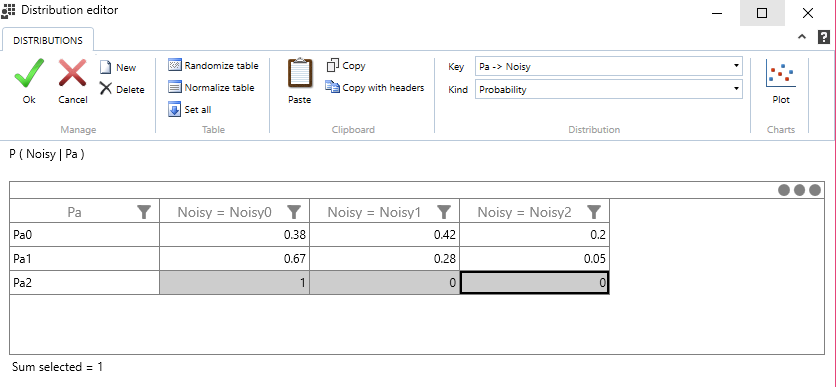This screenshot has width=836, height=387.
Task: Copy selected cells
Action: pos(346,66)
